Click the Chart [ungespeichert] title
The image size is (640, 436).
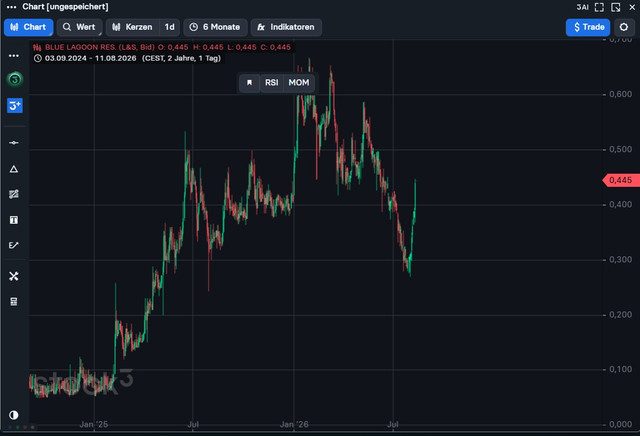tap(65, 7)
